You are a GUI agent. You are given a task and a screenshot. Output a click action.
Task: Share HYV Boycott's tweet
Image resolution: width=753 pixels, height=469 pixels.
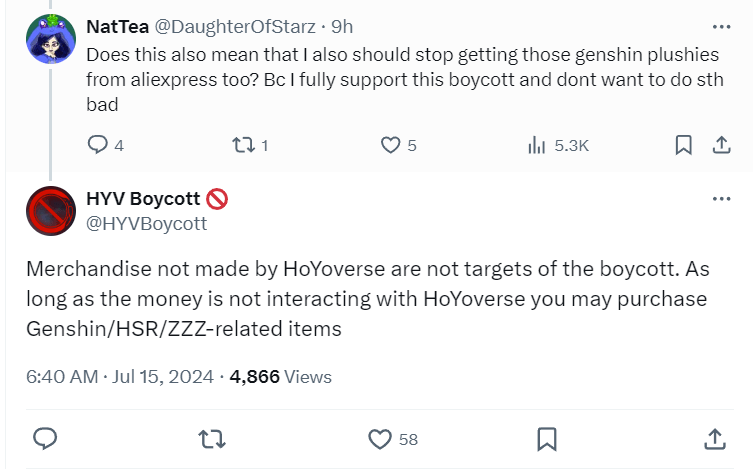[714, 438]
